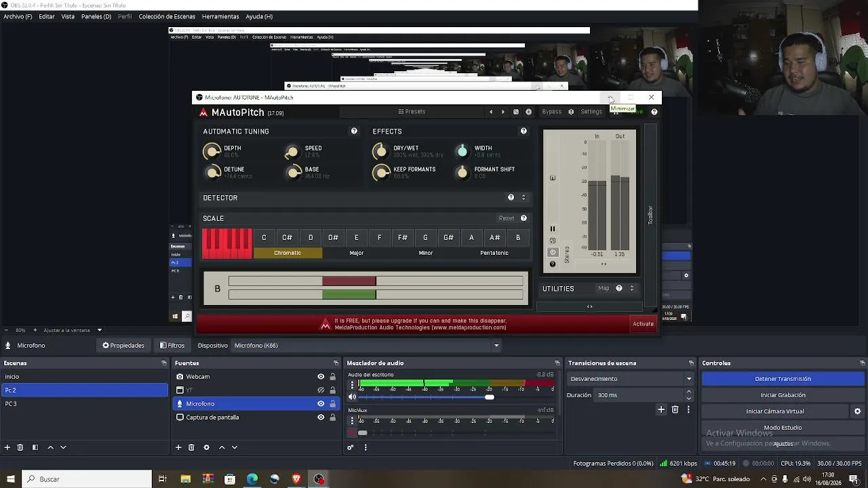Open Windows notification center
Image resolution: width=868 pixels, height=488 pixels.
pos(854,479)
